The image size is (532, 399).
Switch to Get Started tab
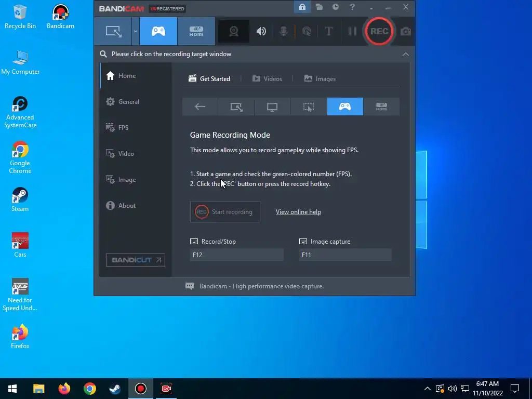[x=209, y=79]
